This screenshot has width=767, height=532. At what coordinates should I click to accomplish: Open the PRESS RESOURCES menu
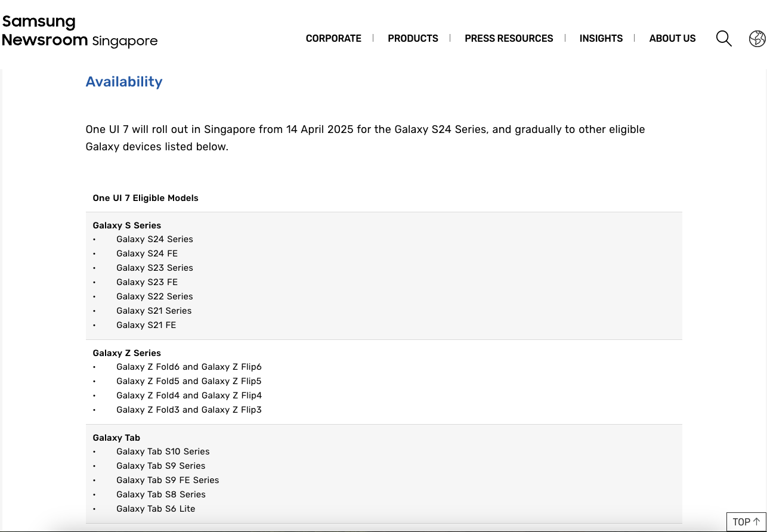click(509, 38)
